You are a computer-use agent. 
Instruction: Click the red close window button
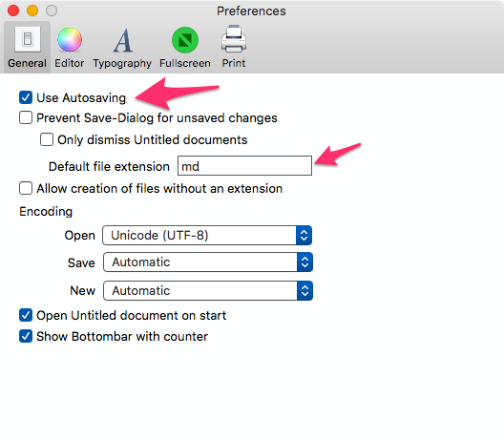click(x=13, y=10)
